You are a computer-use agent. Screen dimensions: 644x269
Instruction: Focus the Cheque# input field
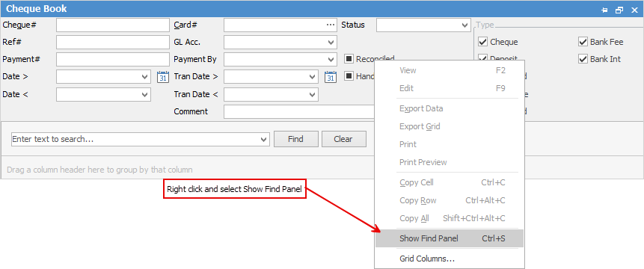coord(113,25)
